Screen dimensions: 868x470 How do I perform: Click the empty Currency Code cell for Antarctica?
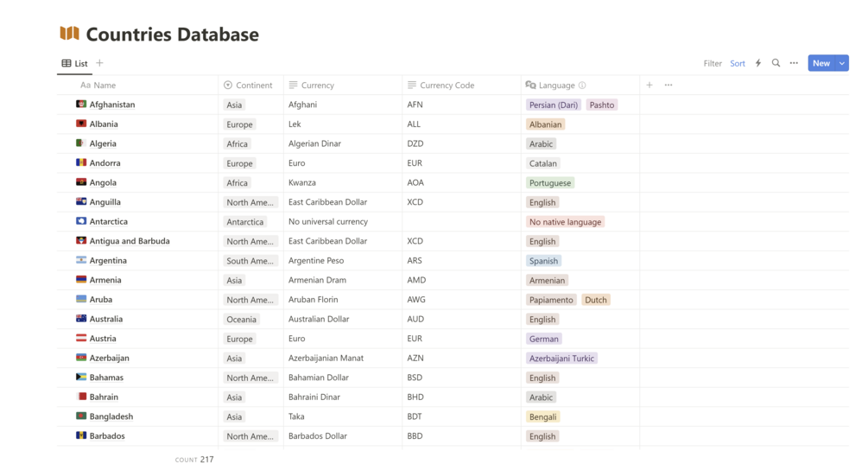click(461, 222)
